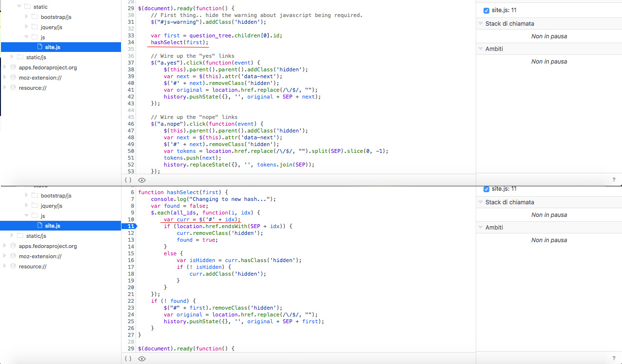Expand bootstrap/js arrow in upper source tree
The height and width of the screenshot is (364, 622).
tap(27, 17)
